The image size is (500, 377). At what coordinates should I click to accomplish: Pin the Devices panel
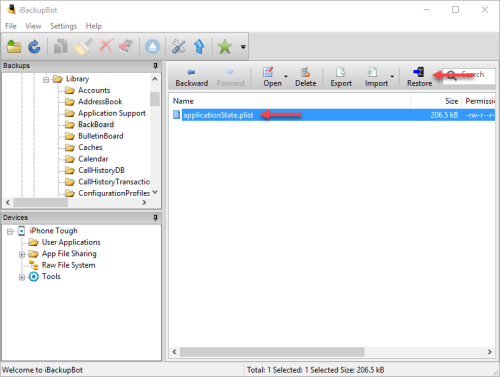tap(155, 218)
